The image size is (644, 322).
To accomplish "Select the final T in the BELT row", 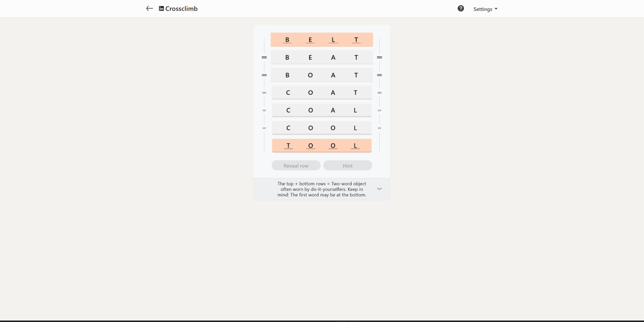I will (356, 40).
